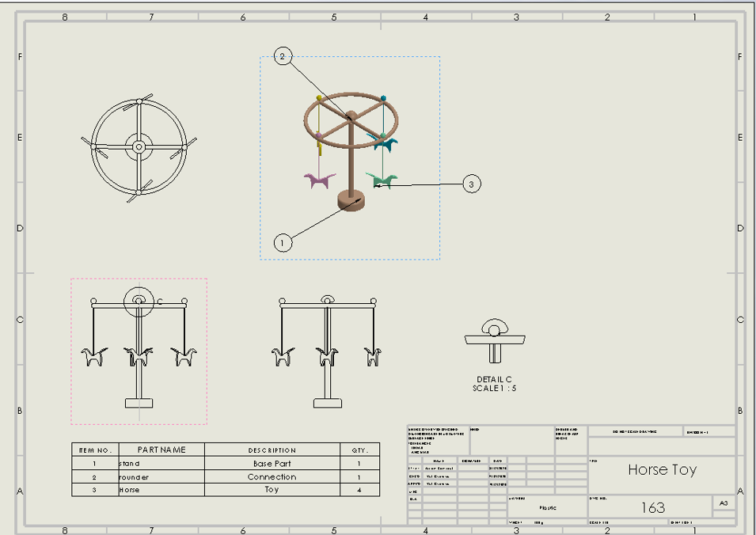Select balloon number 2 annotation
Viewport: 756px width, 535px height.
pos(283,56)
